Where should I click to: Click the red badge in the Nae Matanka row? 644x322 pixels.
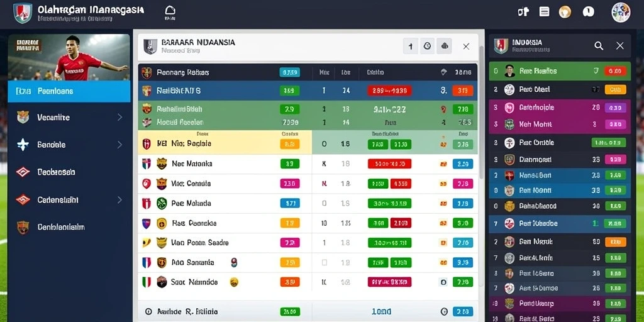pyautogui.click(x=389, y=164)
